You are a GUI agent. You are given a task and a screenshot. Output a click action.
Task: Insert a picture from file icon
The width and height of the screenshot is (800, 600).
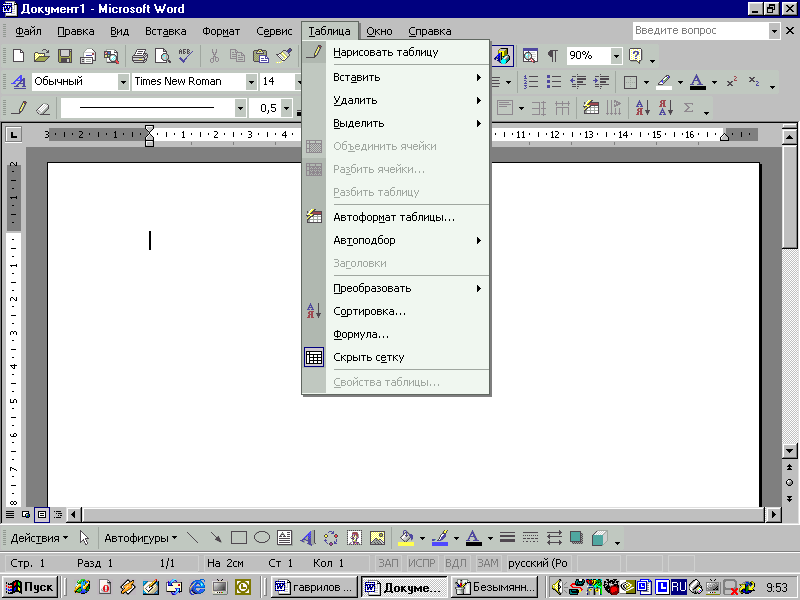point(377,538)
